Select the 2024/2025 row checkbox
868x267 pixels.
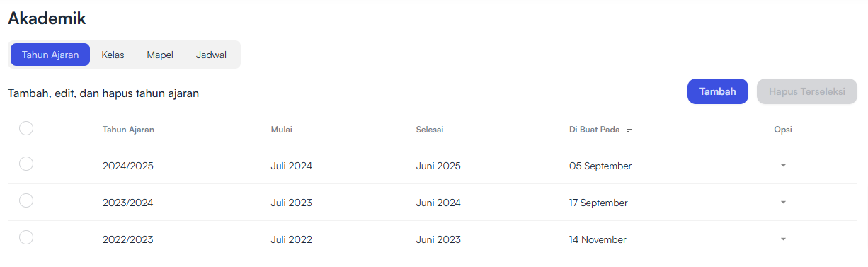coord(26,164)
